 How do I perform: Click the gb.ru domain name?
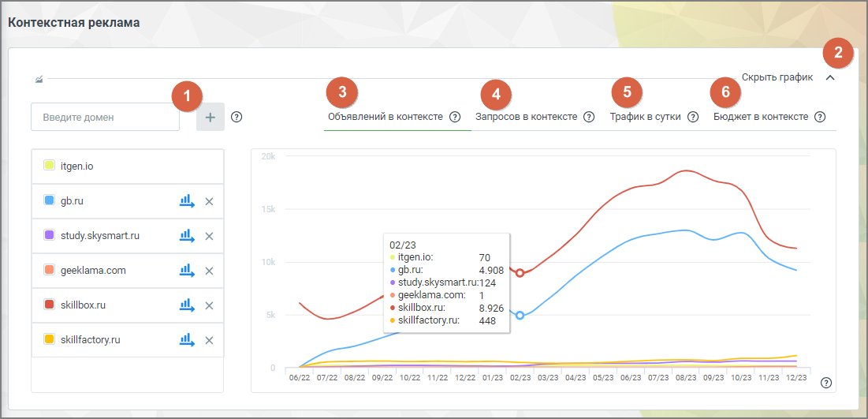pyautogui.click(x=72, y=201)
